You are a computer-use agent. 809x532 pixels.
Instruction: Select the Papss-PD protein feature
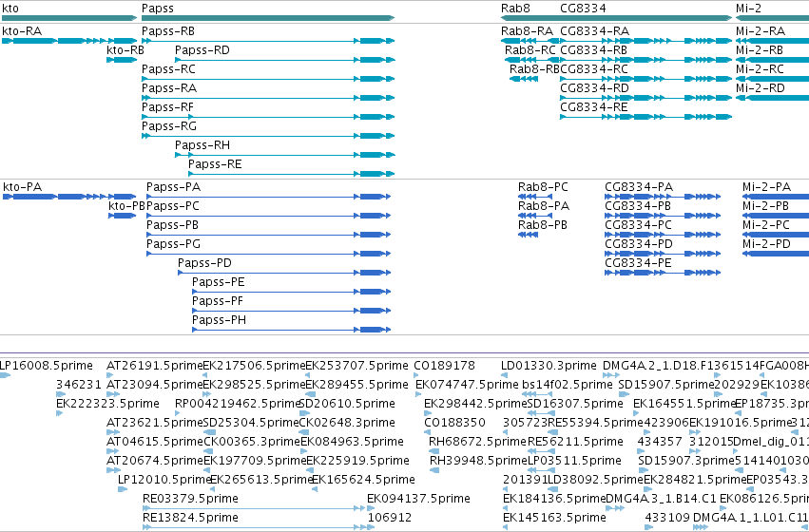tap(284, 273)
